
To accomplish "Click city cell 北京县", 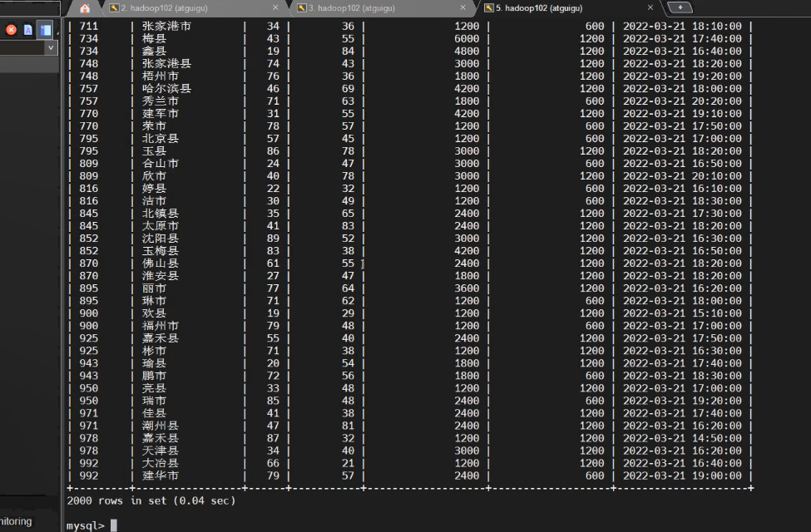I will coord(161,138).
